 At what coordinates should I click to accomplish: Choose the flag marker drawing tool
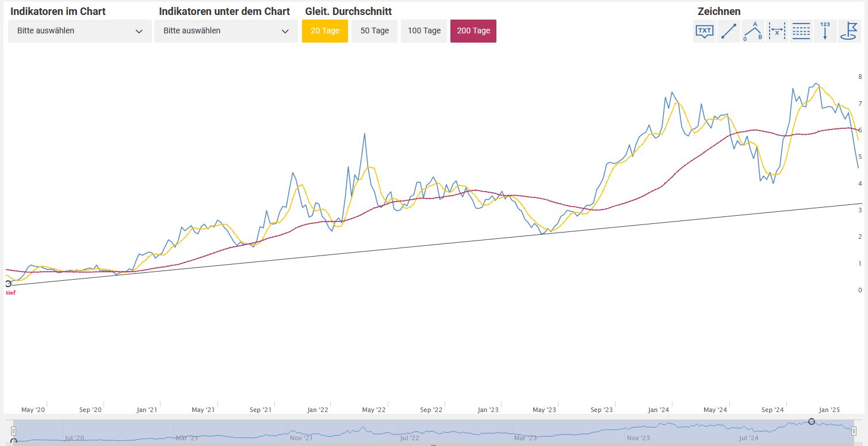point(849,31)
